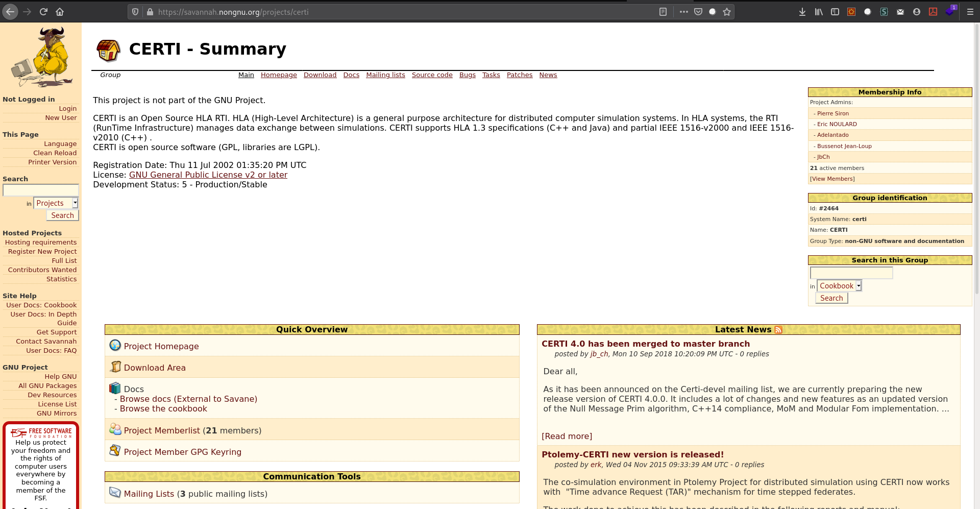Open the Projects search scope dropdown
The width and height of the screenshot is (980, 509).
coord(56,203)
